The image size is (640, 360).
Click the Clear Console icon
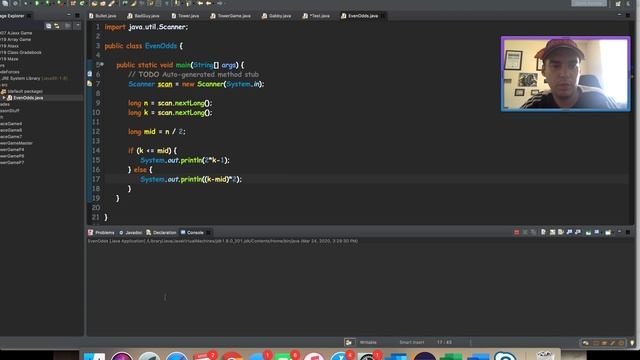coord(543,232)
